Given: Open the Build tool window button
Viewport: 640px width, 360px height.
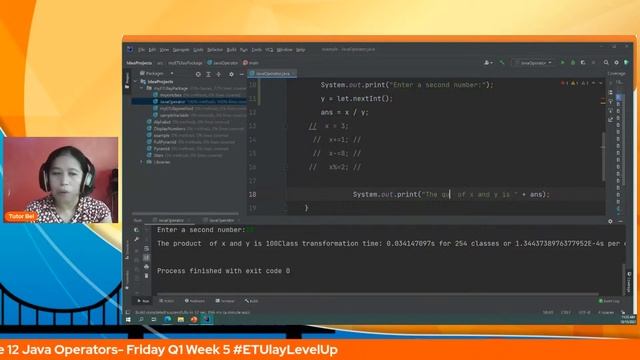Looking at the screenshot, I should pyautogui.click(x=251, y=301).
